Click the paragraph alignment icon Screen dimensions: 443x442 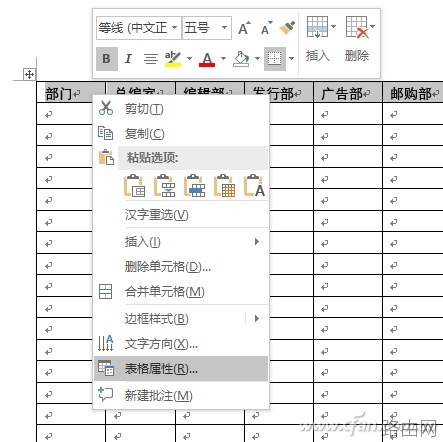point(151,59)
